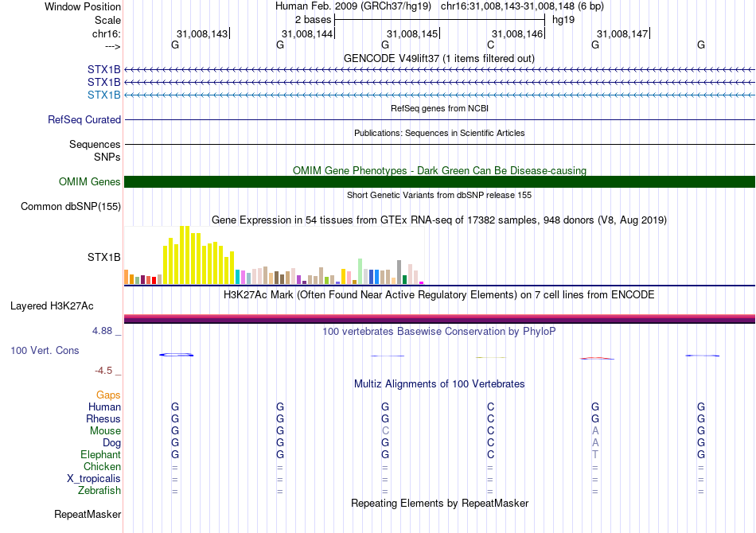Click the grayed C in the Mouse row
The width and height of the screenshot is (756, 533).
[x=385, y=431]
